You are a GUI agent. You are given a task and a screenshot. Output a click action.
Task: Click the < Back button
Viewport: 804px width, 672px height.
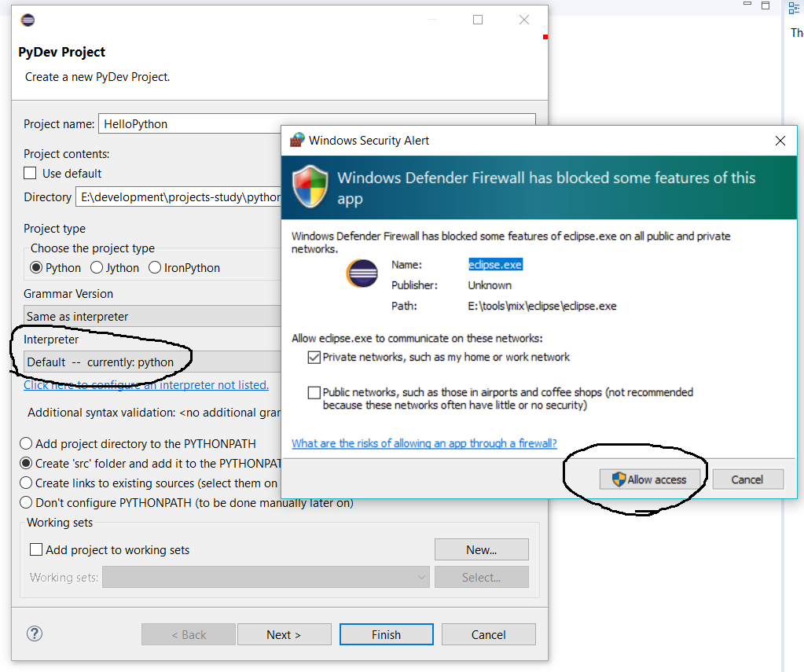(x=189, y=634)
